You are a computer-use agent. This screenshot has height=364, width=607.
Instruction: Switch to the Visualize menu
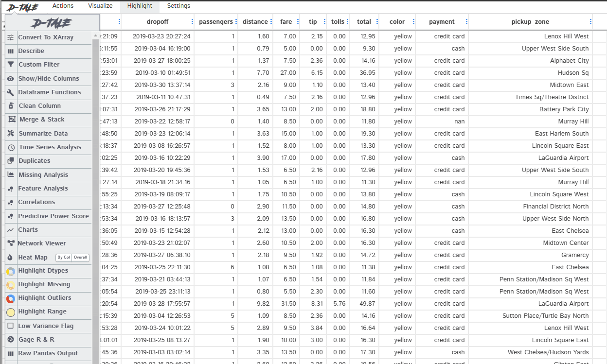coord(100,6)
